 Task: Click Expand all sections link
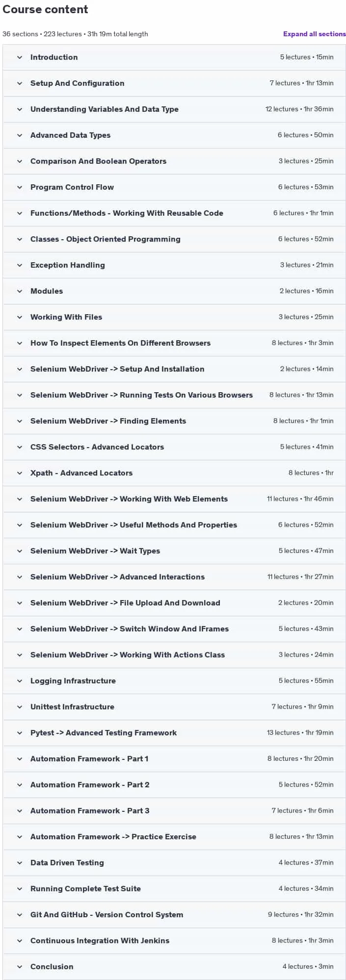point(314,34)
